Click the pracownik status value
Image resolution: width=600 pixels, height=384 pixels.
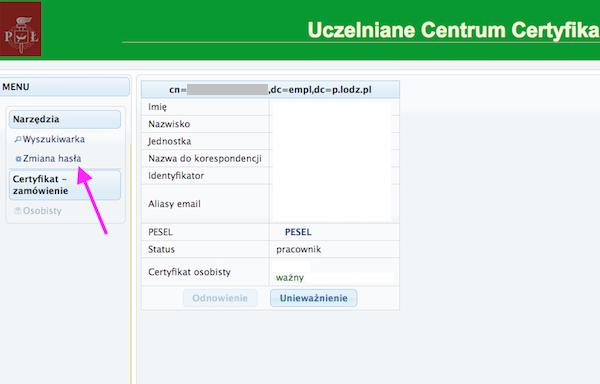tap(298, 249)
